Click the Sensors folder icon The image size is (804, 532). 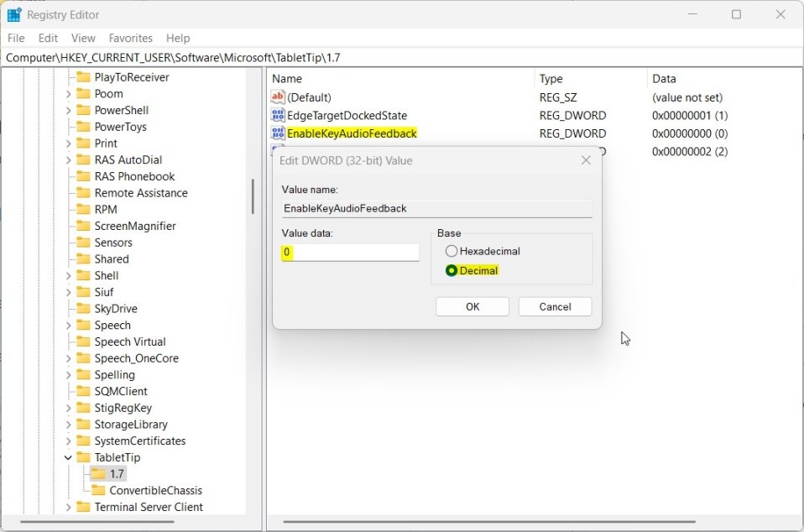[x=82, y=243]
